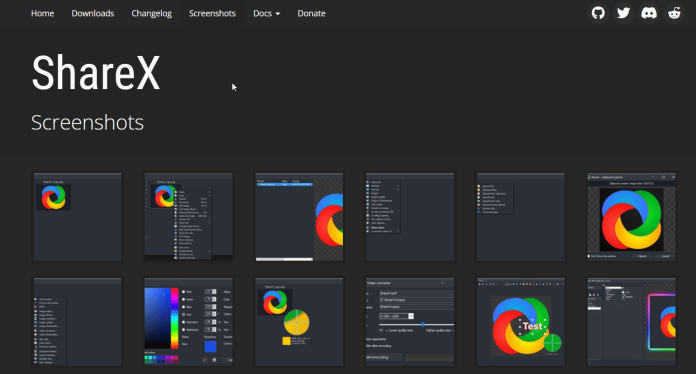Open the upload menu screenshot thumbnail
696x374 pixels.
(x=521, y=217)
